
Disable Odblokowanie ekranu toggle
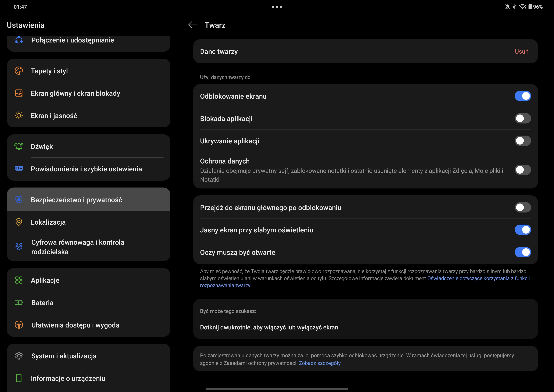(523, 96)
